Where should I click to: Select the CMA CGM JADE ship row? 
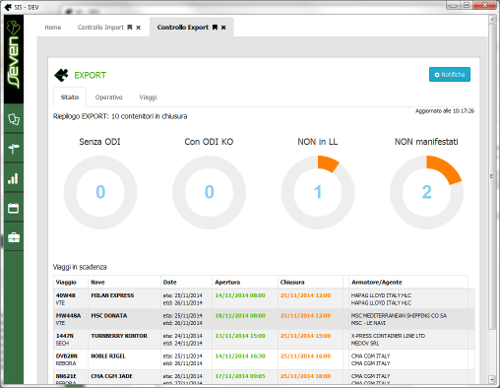pos(264,377)
